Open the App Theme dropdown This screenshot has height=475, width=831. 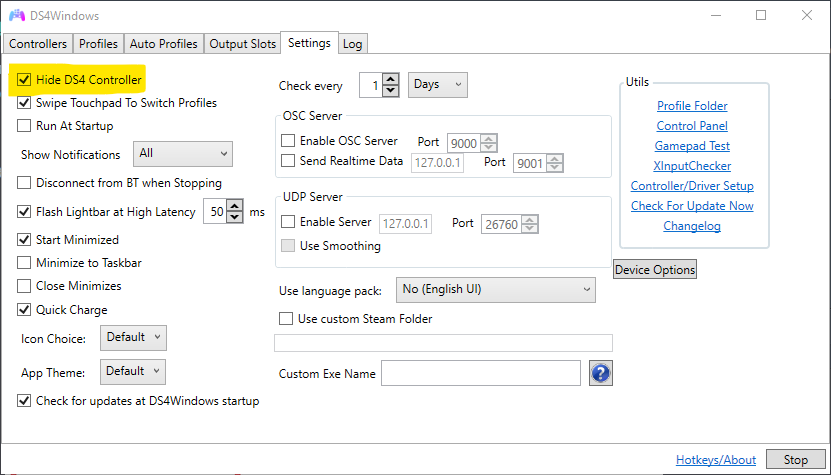pyautogui.click(x=133, y=372)
